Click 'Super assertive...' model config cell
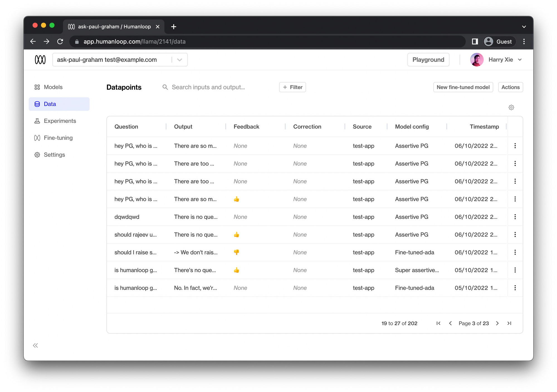 tap(417, 270)
